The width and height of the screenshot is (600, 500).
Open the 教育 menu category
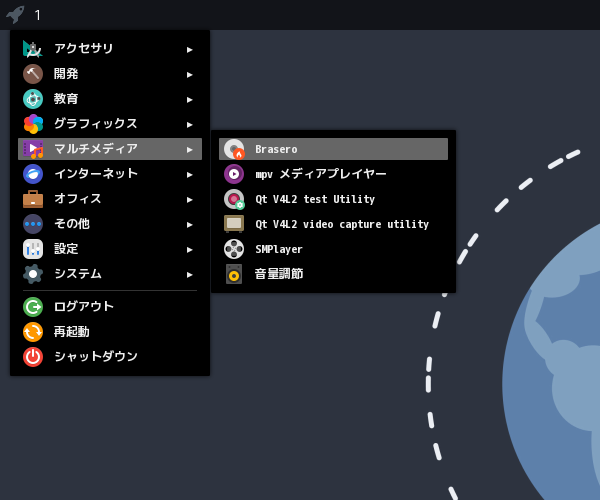click(110, 99)
